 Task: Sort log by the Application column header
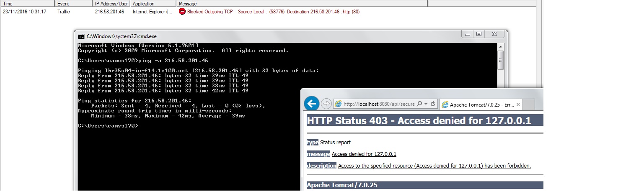[x=153, y=3]
